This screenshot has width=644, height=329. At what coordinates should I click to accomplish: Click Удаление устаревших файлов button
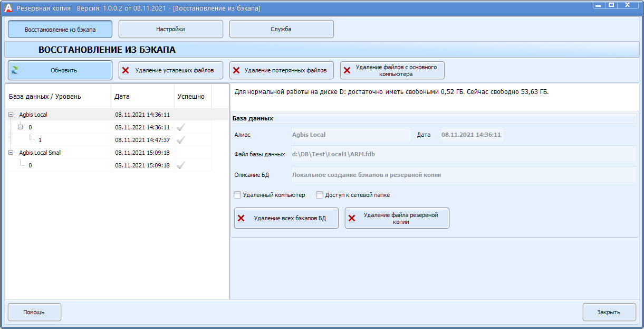(x=171, y=70)
